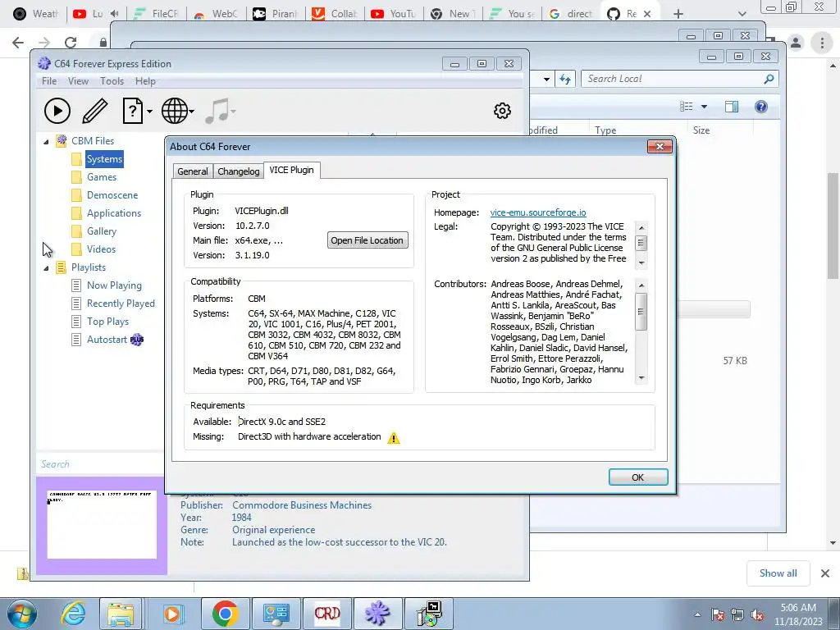Select the Systems folder
The height and width of the screenshot is (630, 840).
click(x=104, y=159)
